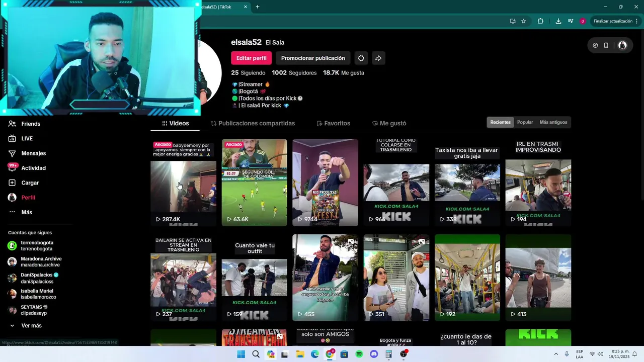Go to LIVE in the sidebar
Screen dimensions: 644x362
[x=20, y=138]
